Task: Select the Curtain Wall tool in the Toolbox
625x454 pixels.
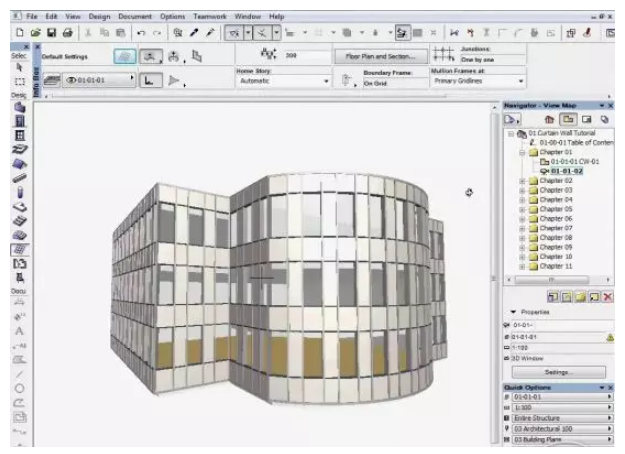Action: click(20, 250)
